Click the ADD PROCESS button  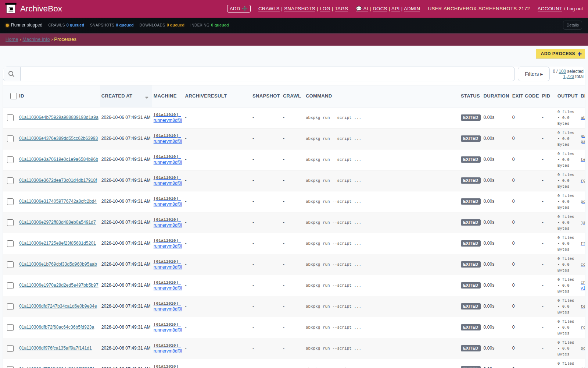560,54
